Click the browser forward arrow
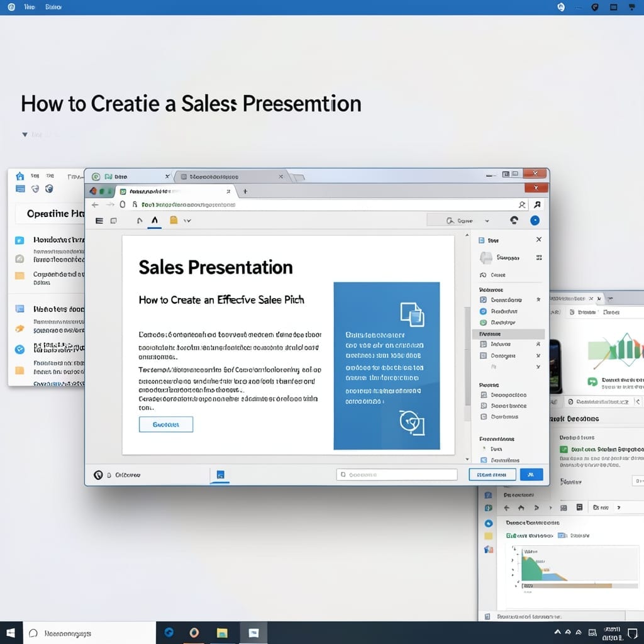Image resolution: width=644 pixels, height=644 pixels. (x=110, y=204)
